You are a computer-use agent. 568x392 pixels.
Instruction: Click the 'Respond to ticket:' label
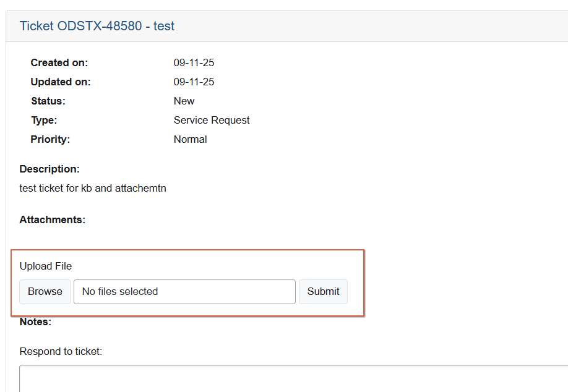(x=61, y=351)
